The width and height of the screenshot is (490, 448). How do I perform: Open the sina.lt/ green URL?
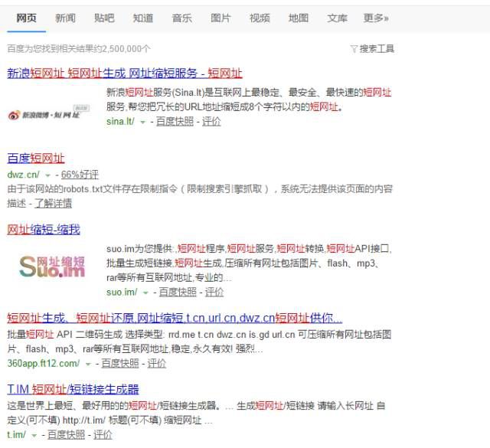pos(120,121)
